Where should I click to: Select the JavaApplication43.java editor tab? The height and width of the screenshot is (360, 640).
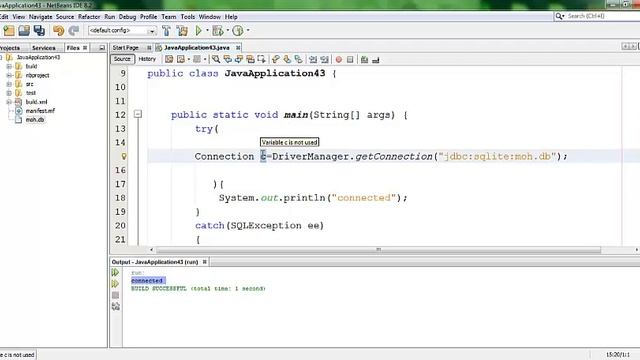pos(197,48)
